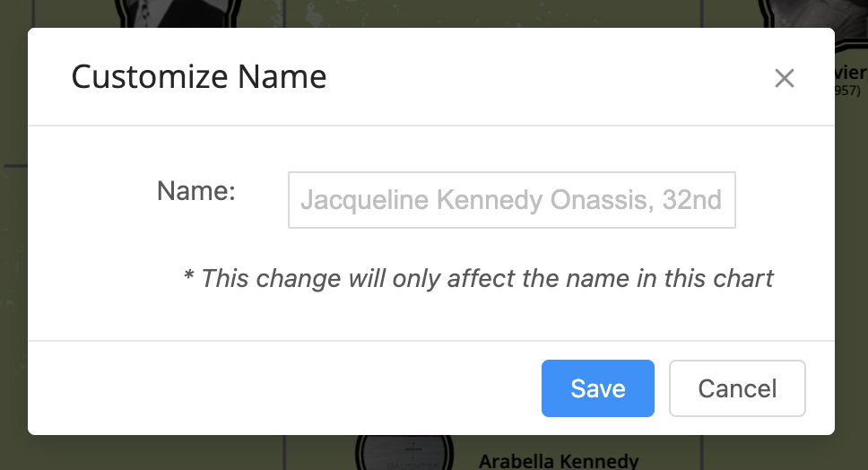Screen dimensions: 868x470
Task: Click the "Name:" field label
Action: [x=195, y=190]
